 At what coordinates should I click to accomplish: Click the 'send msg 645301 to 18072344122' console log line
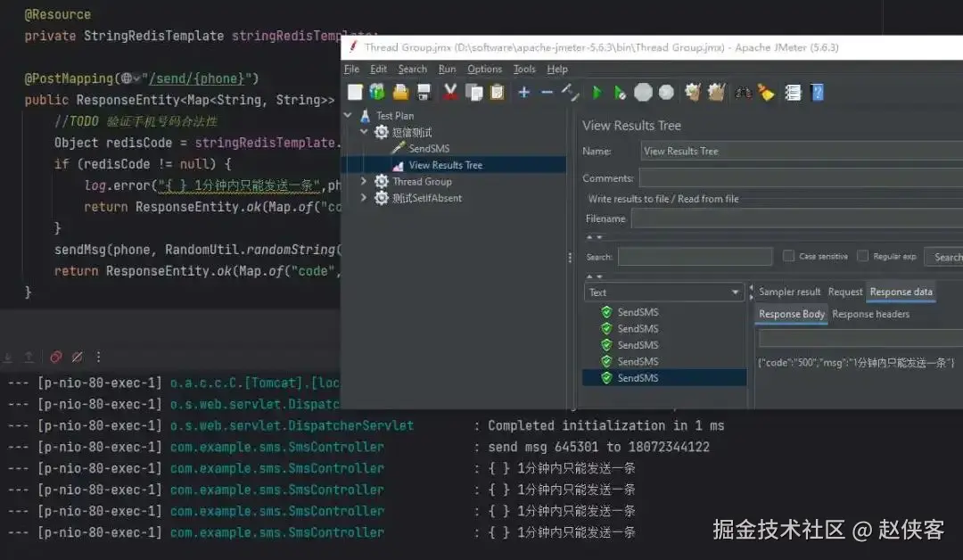pyautogui.click(x=599, y=447)
